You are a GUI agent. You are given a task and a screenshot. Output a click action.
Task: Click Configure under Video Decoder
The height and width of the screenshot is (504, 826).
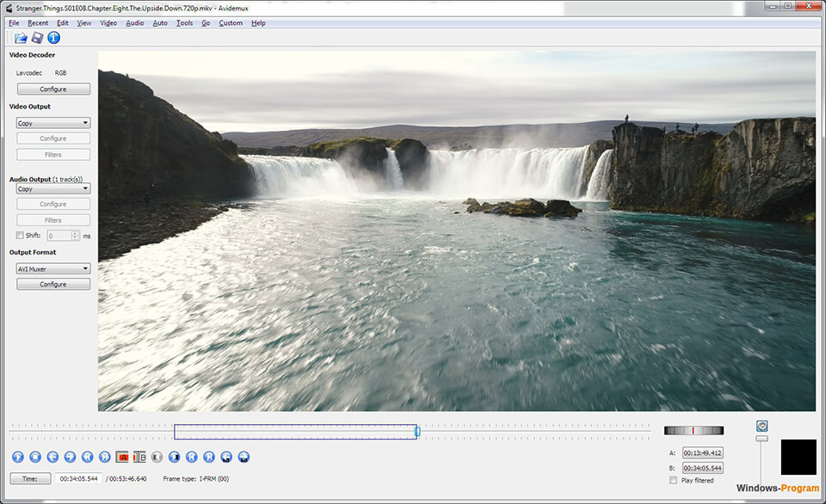pos(53,89)
